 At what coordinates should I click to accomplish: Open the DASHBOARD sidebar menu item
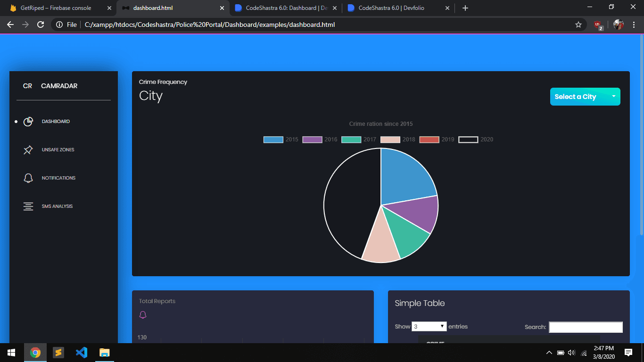pos(56,122)
